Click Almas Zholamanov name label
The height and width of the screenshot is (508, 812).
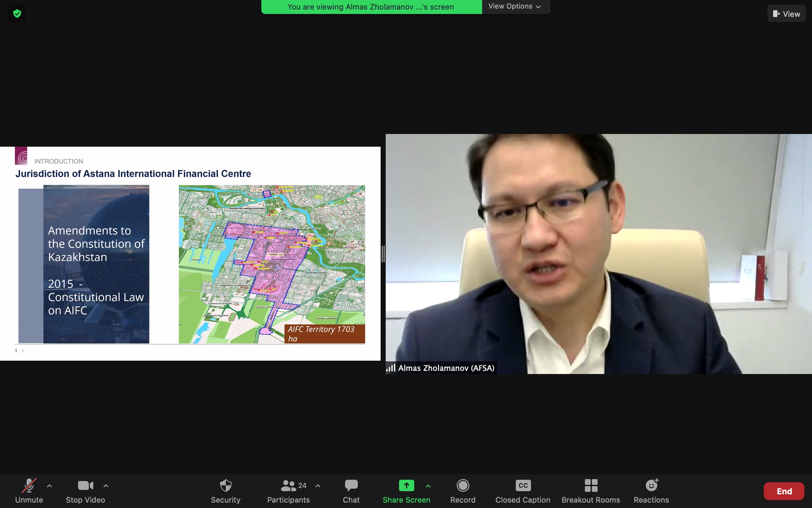coord(446,368)
